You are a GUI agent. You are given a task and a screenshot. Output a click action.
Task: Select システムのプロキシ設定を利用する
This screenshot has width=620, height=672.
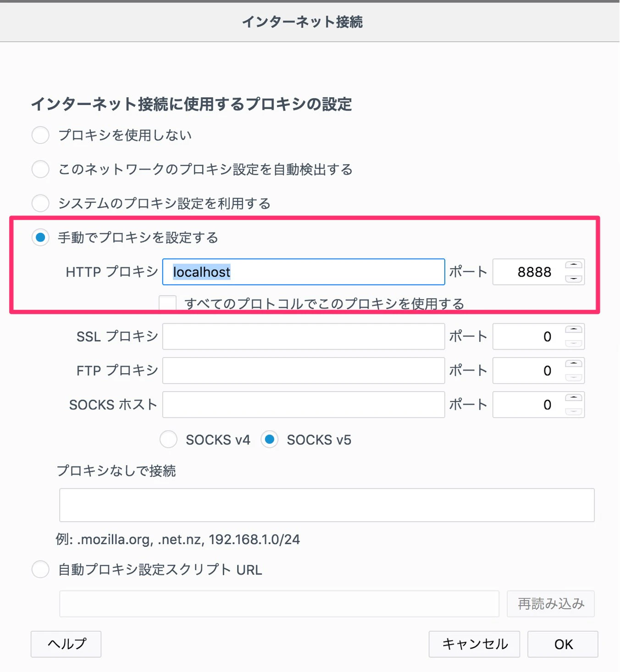coord(40,203)
